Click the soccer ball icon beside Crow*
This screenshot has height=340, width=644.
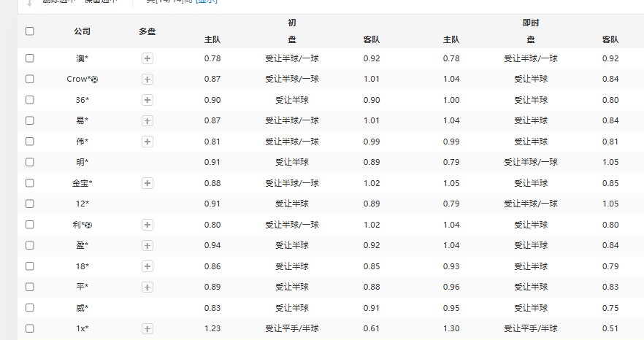[x=94, y=79]
